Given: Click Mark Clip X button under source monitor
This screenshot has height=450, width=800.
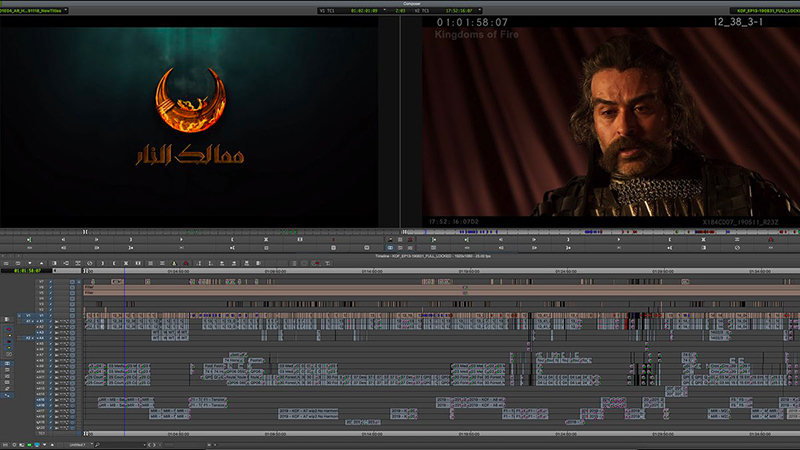Looking at the screenshot, I should (x=266, y=239).
